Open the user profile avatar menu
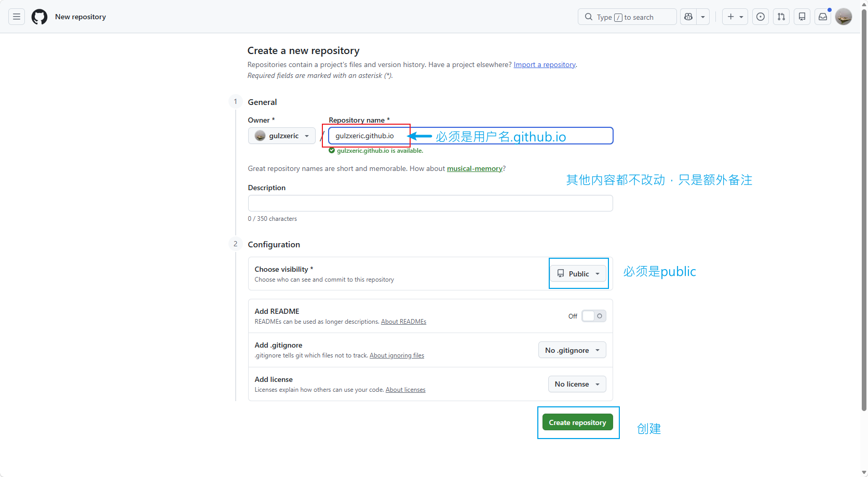 tap(844, 17)
